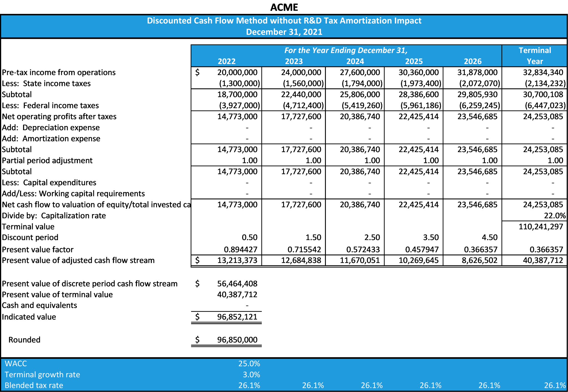Screen dimensions: 568x392
Task: Select the 2022 column header
Action: pyautogui.click(x=227, y=61)
